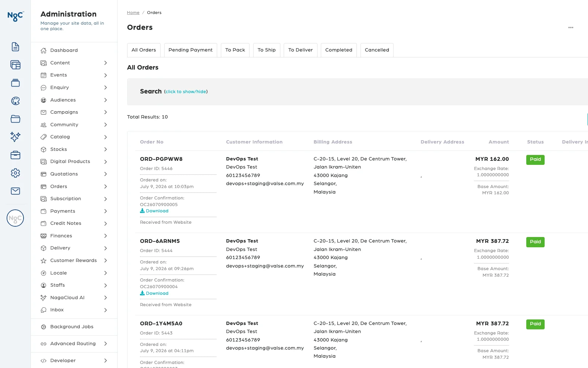
Task: Click Paid status badge for ORD-PGPWW8
Action: [x=535, y=160]
